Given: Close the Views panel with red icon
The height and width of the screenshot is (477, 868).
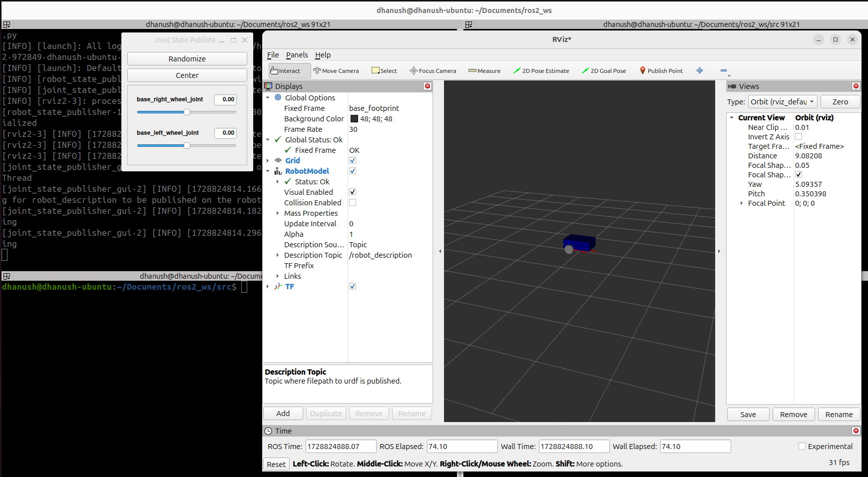Looking at the screenshot, I should click(856, 86).
